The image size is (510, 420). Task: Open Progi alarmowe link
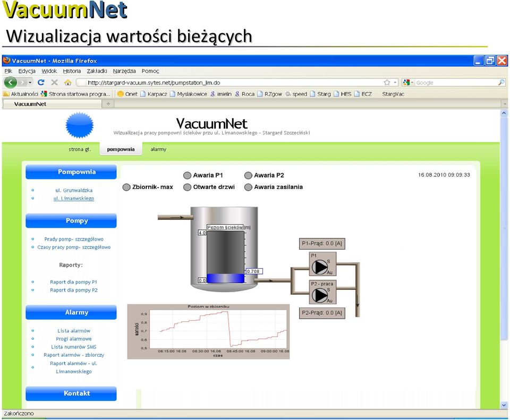(74, 339)
